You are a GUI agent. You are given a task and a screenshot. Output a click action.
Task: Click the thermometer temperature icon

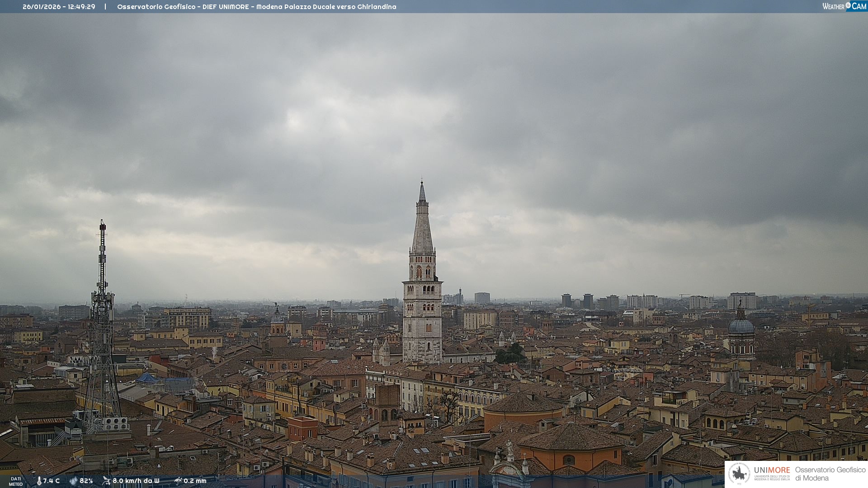point(39,481)
